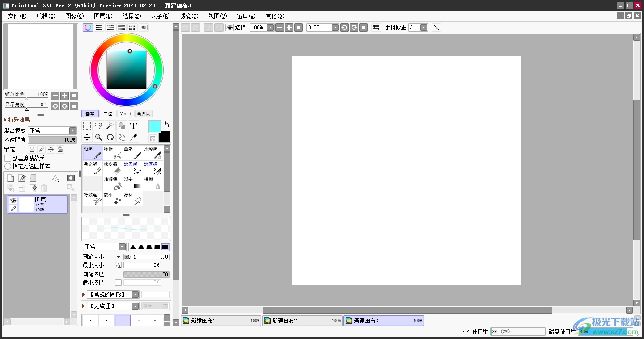Open the rotation angle 0.0° dropdown
This screenshot has height=339, width=644.
(335, 27)
